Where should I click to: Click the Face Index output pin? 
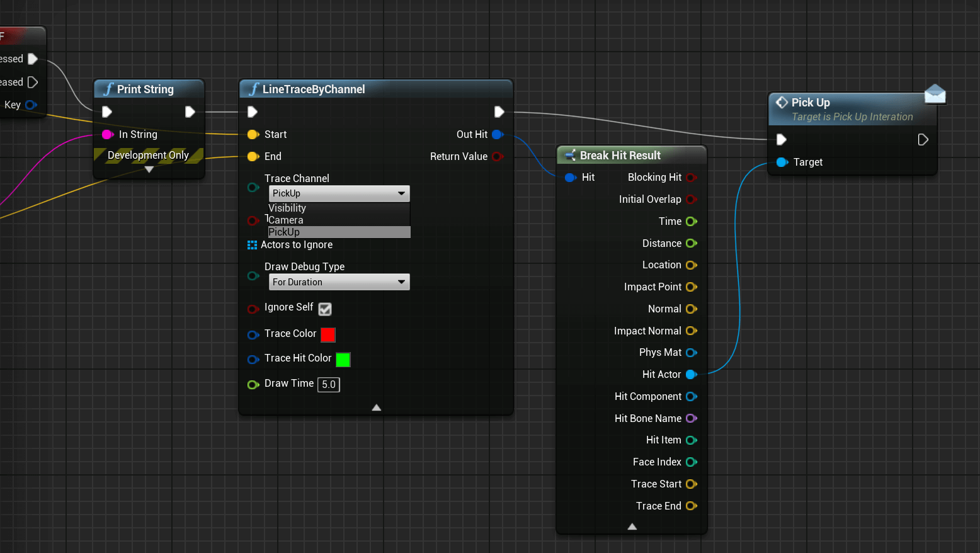(x=692, y=462)
